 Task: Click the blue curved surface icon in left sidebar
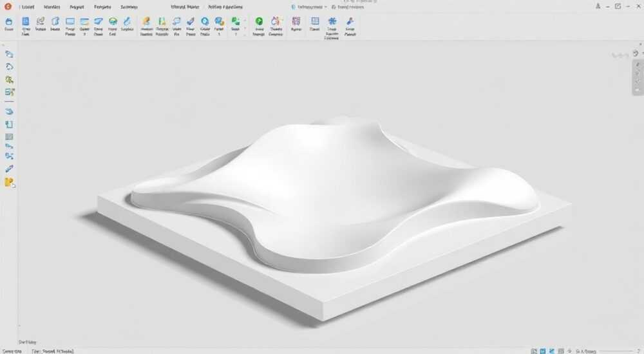pyautogui.click(x=9, y=111)
